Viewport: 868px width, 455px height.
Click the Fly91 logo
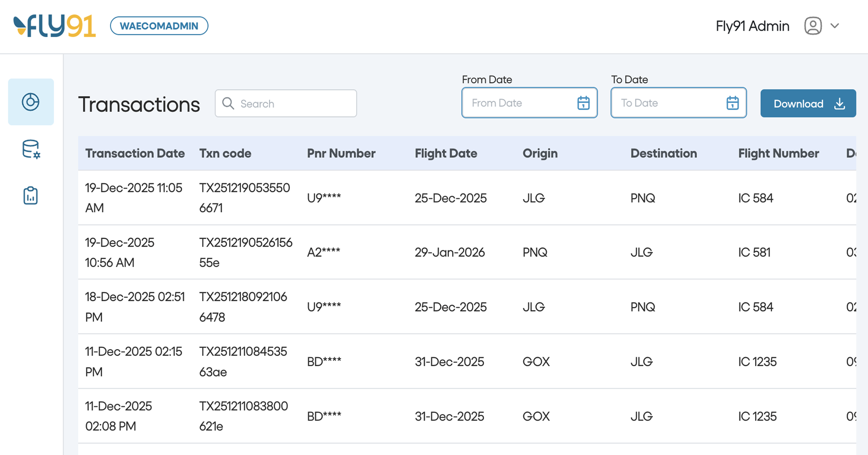tap(54, 26)
